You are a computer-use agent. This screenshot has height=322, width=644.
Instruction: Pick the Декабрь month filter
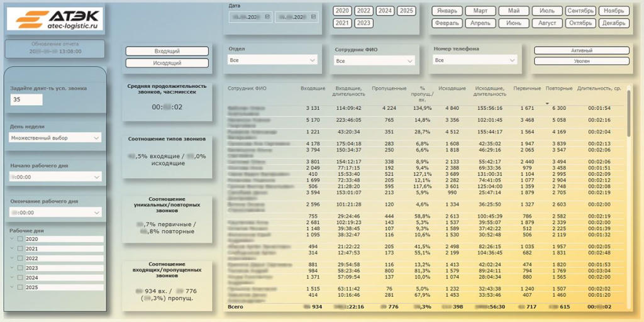point(613,23)
